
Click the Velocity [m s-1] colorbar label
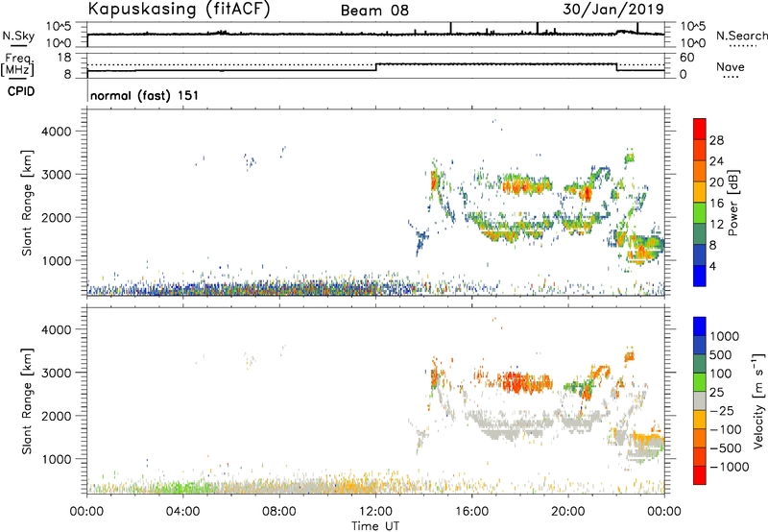758,400
